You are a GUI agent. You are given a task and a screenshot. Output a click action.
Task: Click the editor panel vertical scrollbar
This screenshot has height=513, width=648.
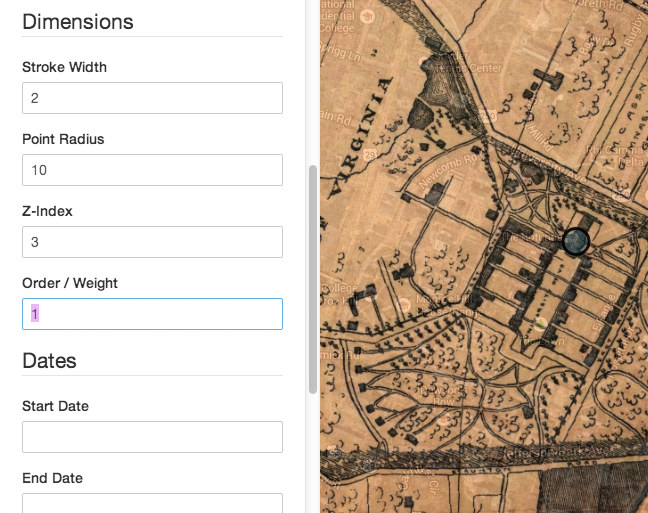tap(312, 280)
